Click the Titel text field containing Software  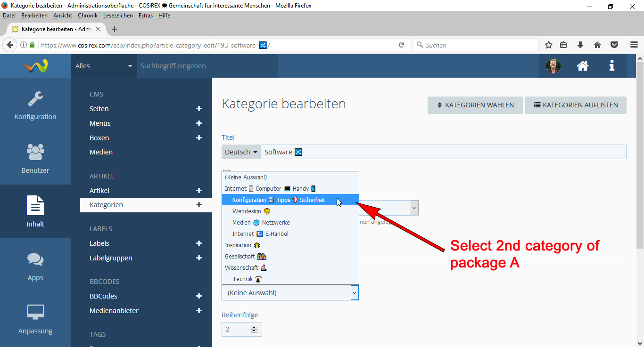443,152
